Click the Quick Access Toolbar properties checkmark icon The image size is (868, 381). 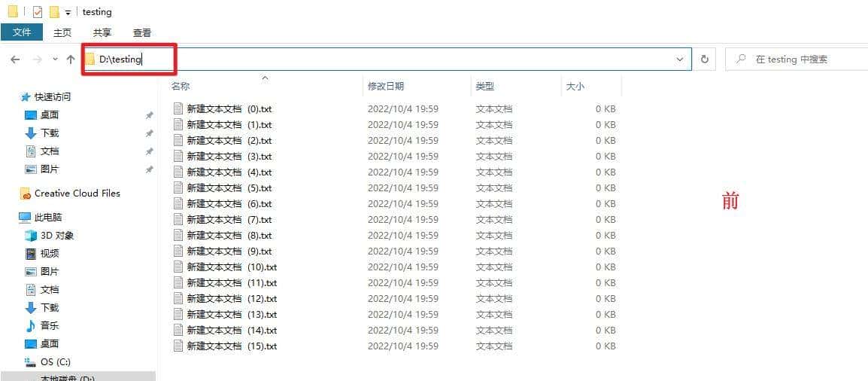point(38,11)
